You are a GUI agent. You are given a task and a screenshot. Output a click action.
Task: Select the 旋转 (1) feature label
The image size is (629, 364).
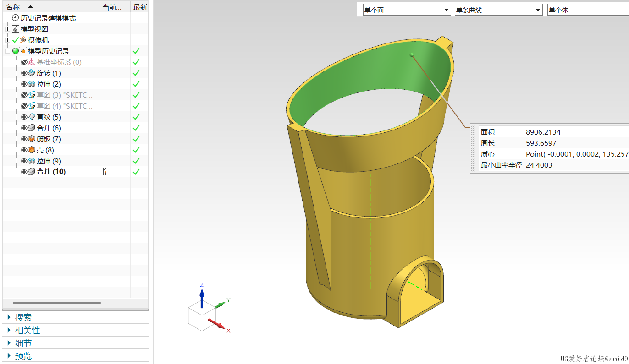(49, 73)
